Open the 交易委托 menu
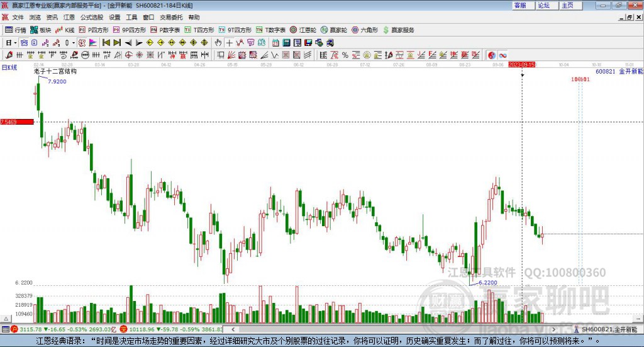 [171, 17]
